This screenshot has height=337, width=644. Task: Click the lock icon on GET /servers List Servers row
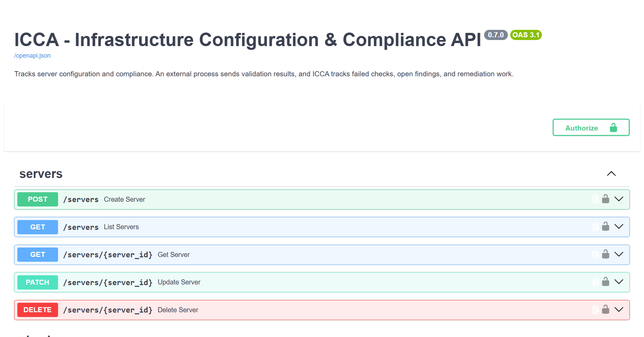pos(605,226)
